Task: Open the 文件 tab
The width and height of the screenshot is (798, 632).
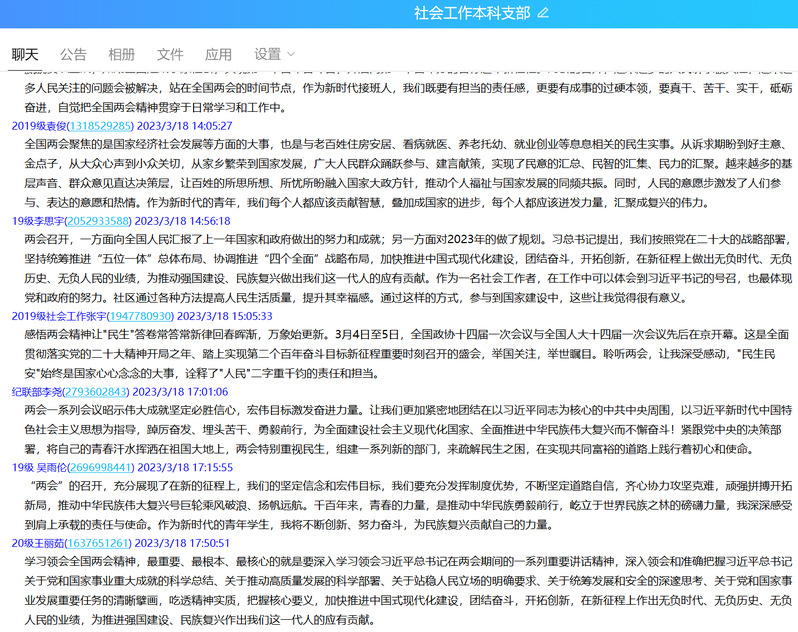Action: tap(170, 54)
